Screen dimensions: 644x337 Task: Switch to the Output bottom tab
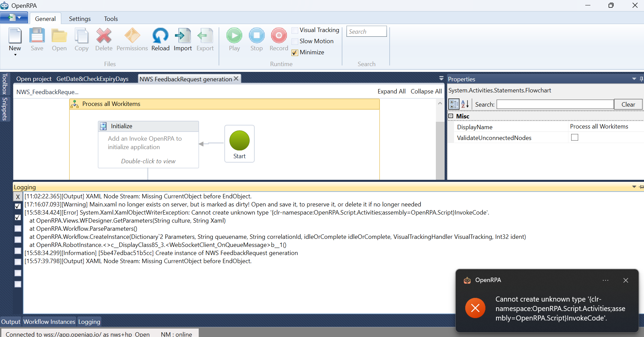pos(11,322)
